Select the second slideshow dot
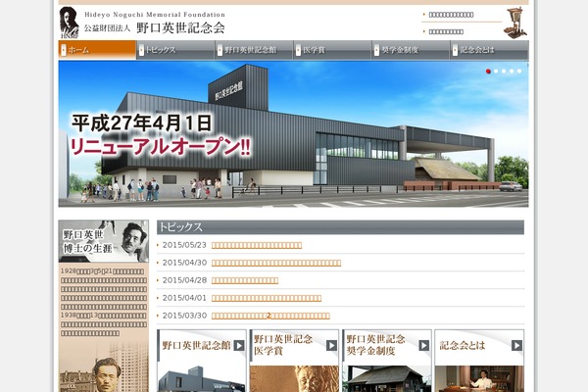 [x=496, y=72]
